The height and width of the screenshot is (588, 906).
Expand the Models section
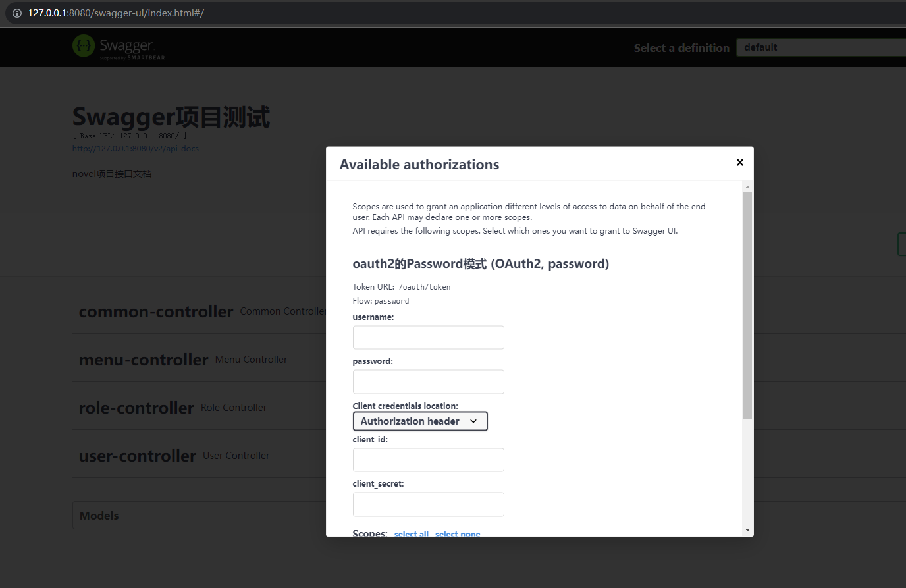99,516
